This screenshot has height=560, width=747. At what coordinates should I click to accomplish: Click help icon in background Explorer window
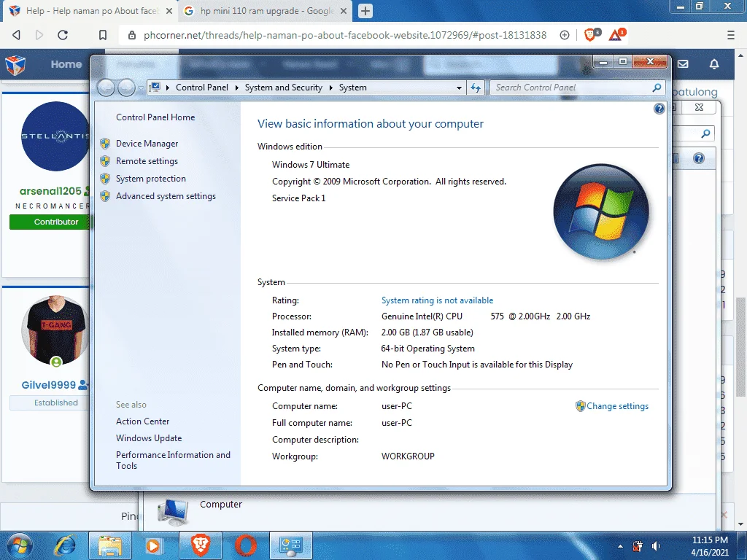698,158
